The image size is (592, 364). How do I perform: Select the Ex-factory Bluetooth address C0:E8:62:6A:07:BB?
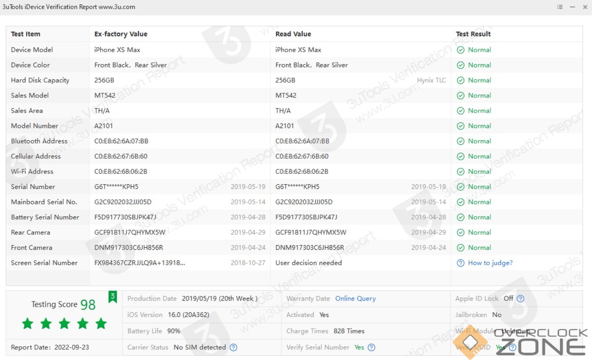pos(121,141)
